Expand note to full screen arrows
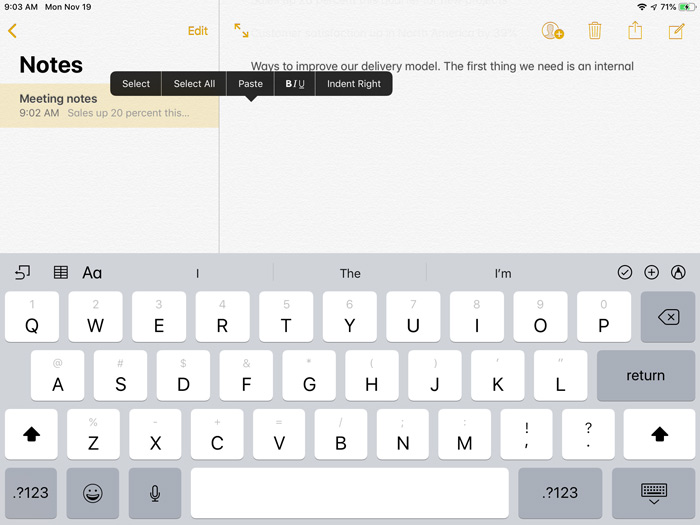The image size is (700, 525). tap(242, 31)
